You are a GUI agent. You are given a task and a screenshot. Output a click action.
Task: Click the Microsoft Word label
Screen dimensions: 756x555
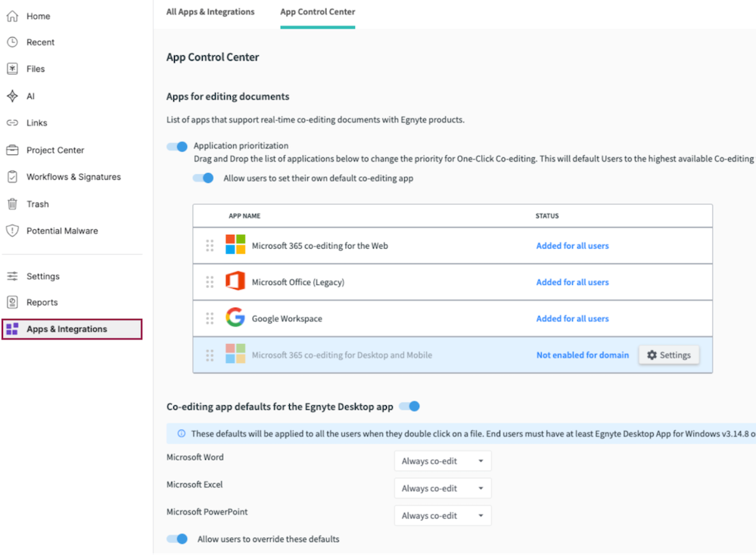click(x=194, y=457)
